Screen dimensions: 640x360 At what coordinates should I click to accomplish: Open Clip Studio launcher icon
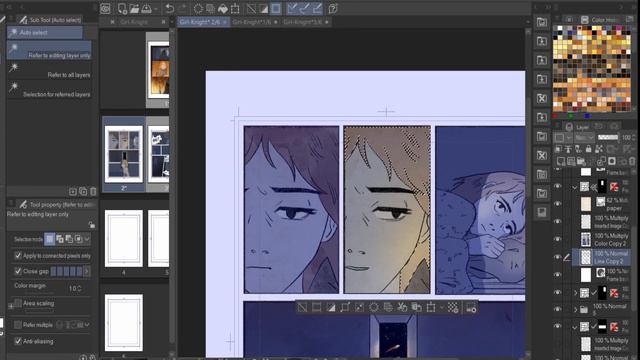click(x=105, y=8)
